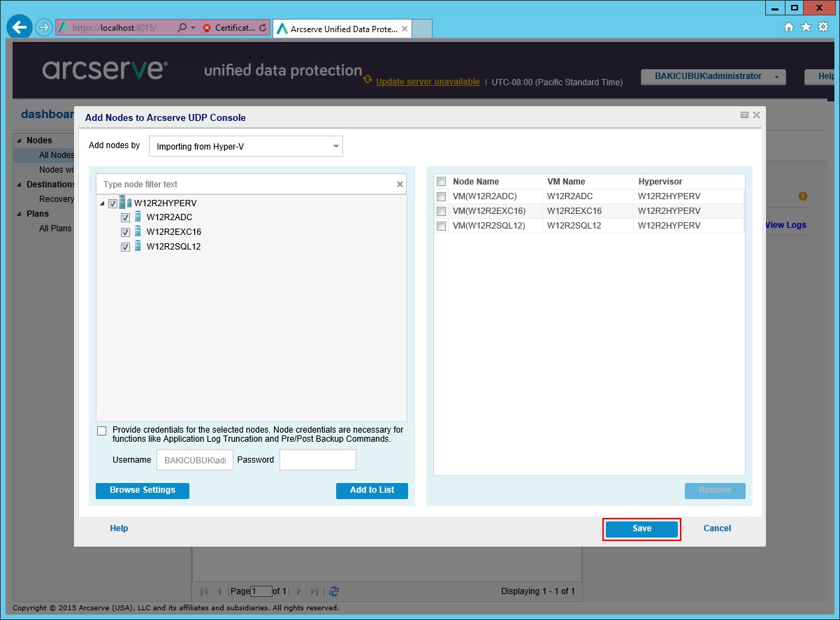
Task: Click the update server status icon
Action: click(x=368, y=80)
